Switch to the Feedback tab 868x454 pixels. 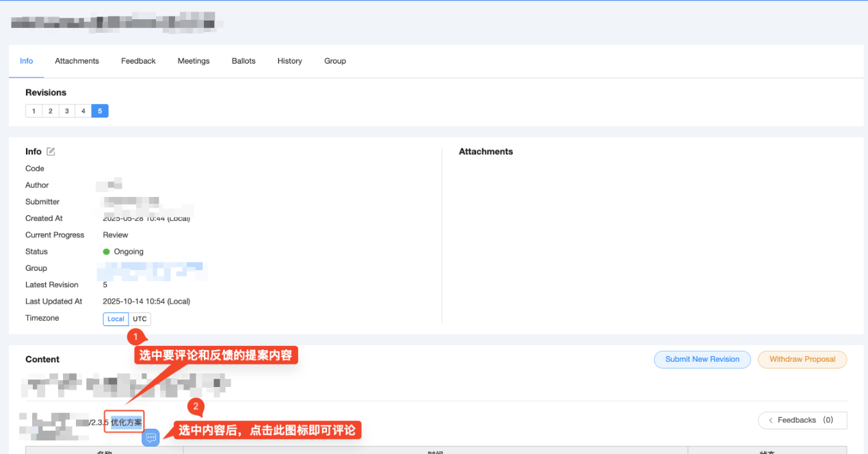tap(138, 62)
